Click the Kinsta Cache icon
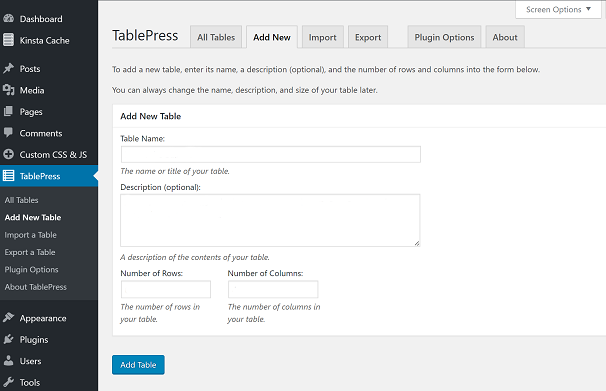Screen dimensions: 606x391 pos(9,40)
